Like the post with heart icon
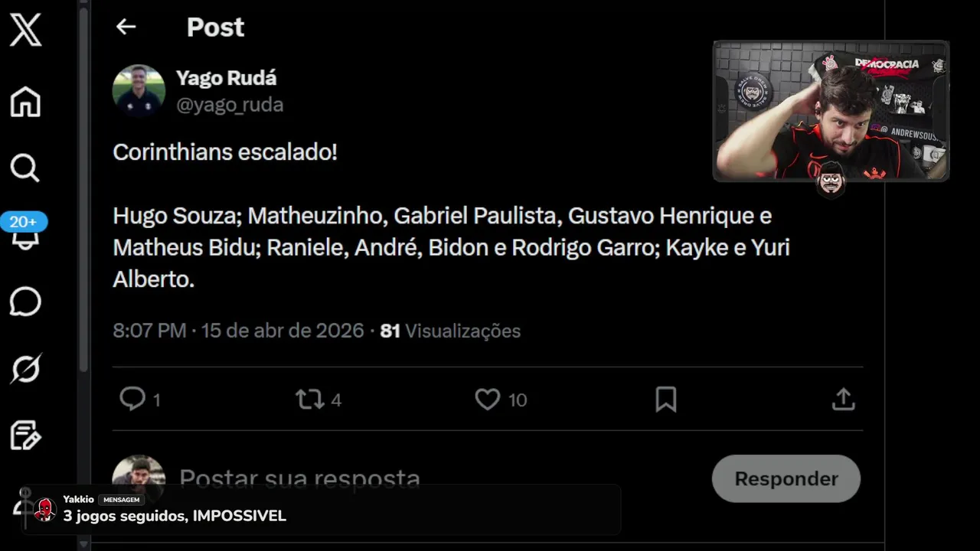 (488, 399)
